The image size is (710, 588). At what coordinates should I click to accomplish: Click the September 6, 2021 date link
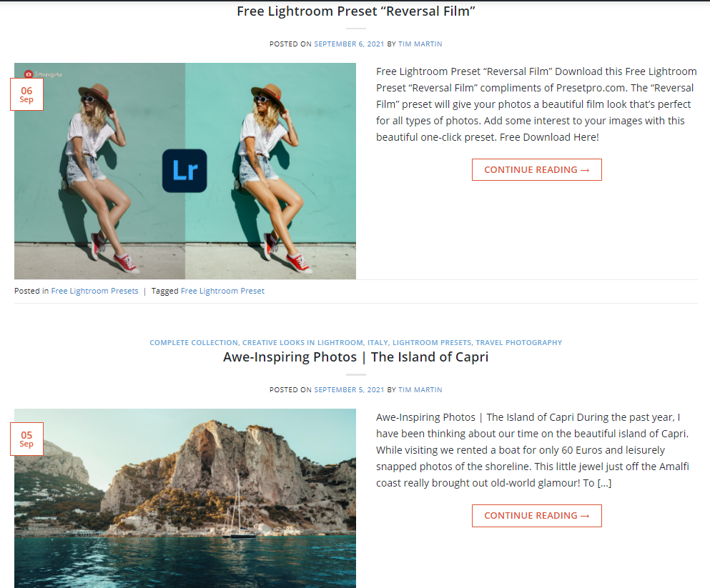[x=349, y=44]
